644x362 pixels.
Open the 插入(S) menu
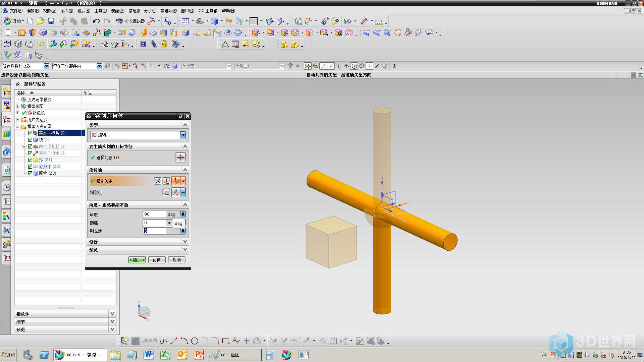click(67, 11)
